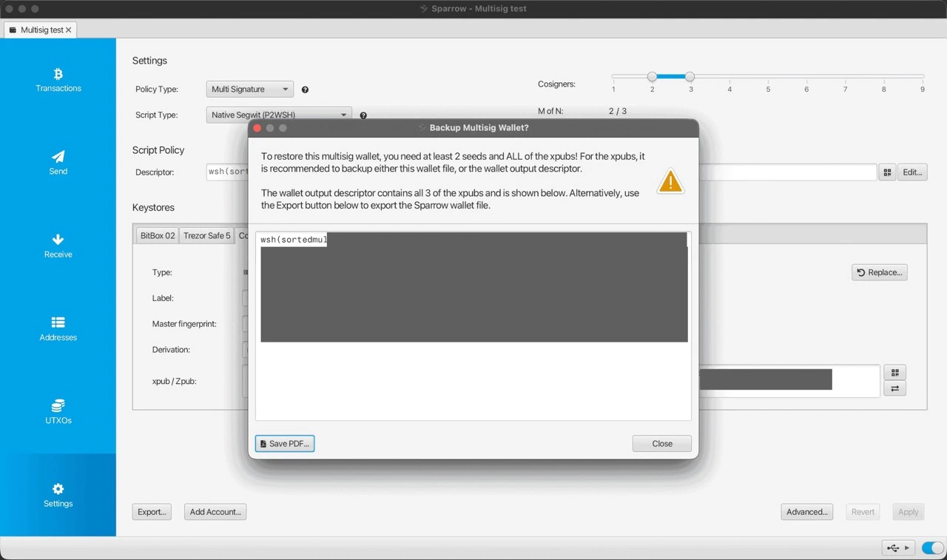The image size is (947, 560).
Task: Toggle the server connection switch
Action: pos(932,548)
